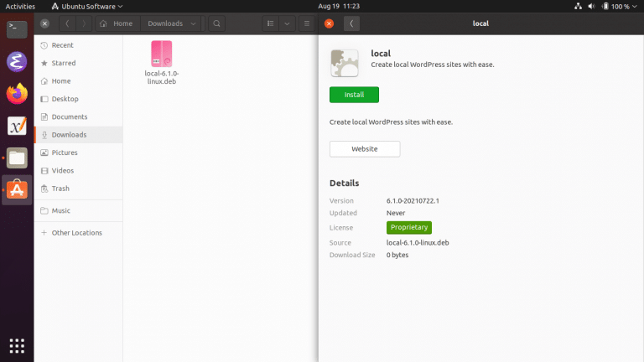This screenshot has width=644, height=362.
Task: Launch Emacs from the dock
Action: coord(17,62)
